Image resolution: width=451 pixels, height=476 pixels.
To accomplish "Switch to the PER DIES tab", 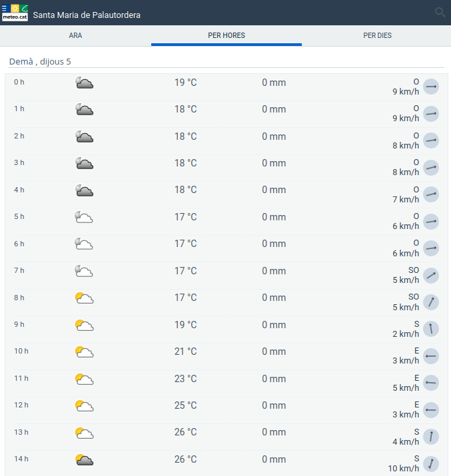I will tap(377, 35).
